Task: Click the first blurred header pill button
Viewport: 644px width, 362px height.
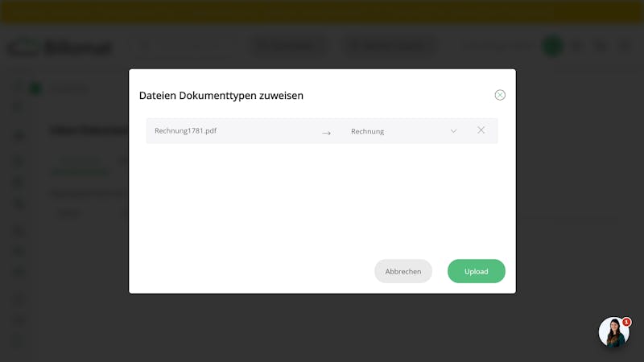Action: click(x=287, y=46)
